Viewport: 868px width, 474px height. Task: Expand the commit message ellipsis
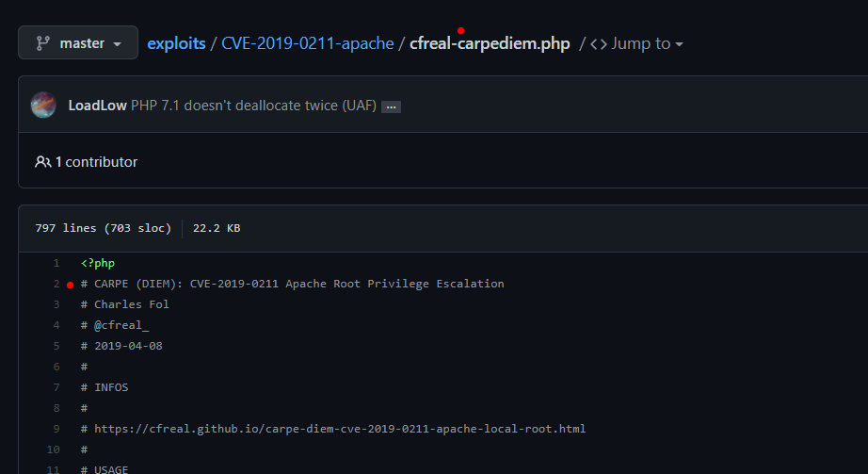pos(392,106)
